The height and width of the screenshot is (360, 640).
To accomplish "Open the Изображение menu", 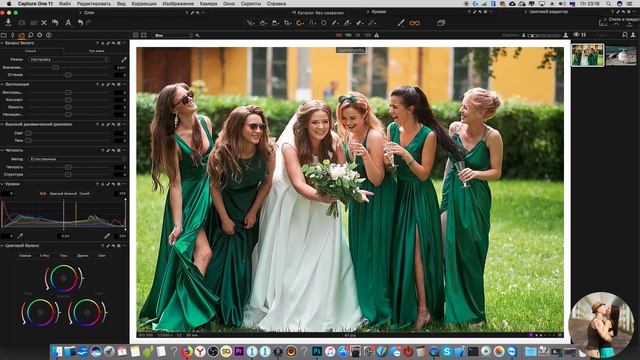I will (x=178, y=3).
